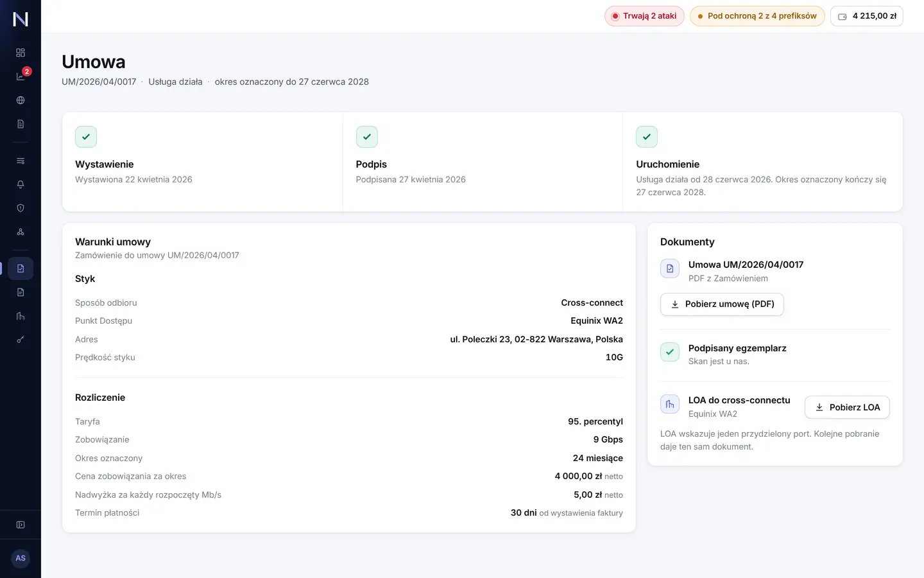Download the LOA with 'Pobierz LOA'
924x578 pixels.
coord(847,407)
